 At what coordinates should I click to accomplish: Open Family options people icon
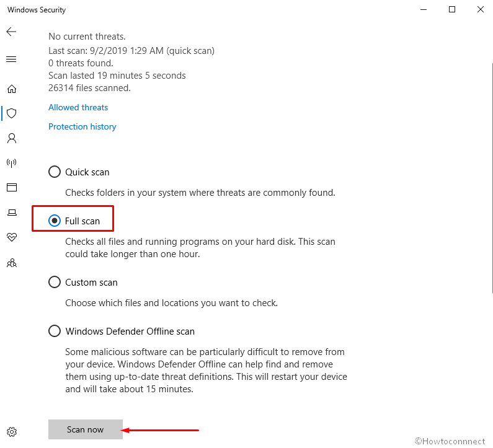(x=12, y=263)
